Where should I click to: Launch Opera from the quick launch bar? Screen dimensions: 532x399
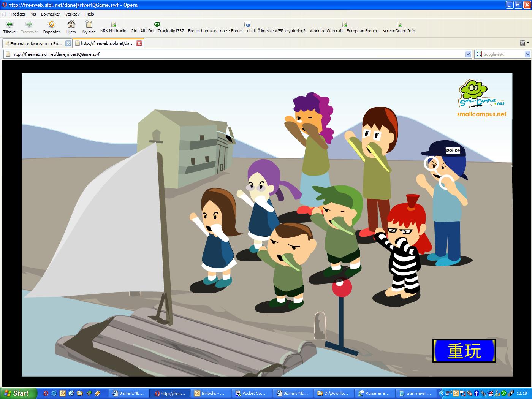(46, 393)
